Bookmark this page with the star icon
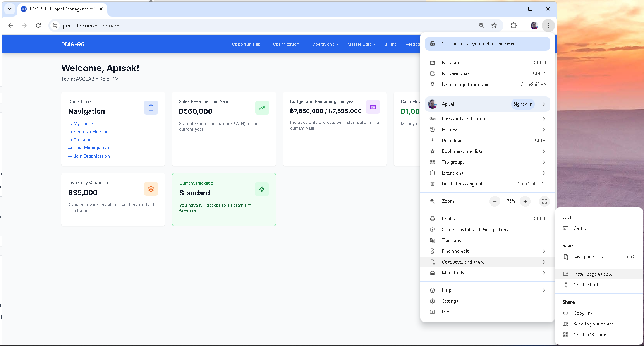Screen dimensions: 644x346 point(494,26)
